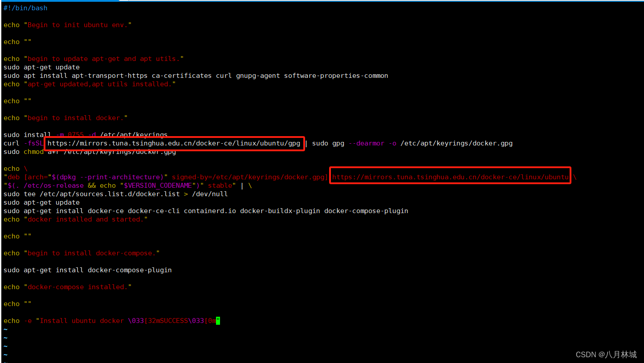The image size is (644, 363).
Task: Click the line "sudo install -m 0755 -d /etc/apt/keyrings"
Action: pos(86,135)
